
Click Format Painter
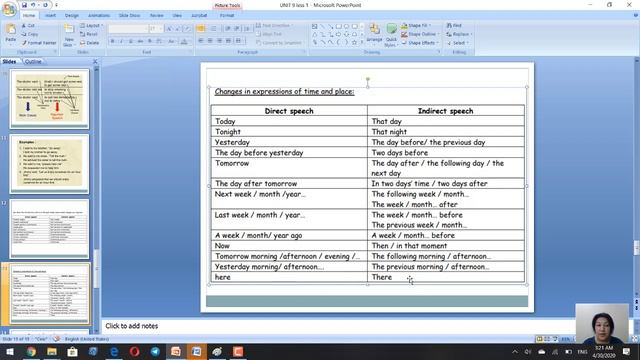coord(39,43)
